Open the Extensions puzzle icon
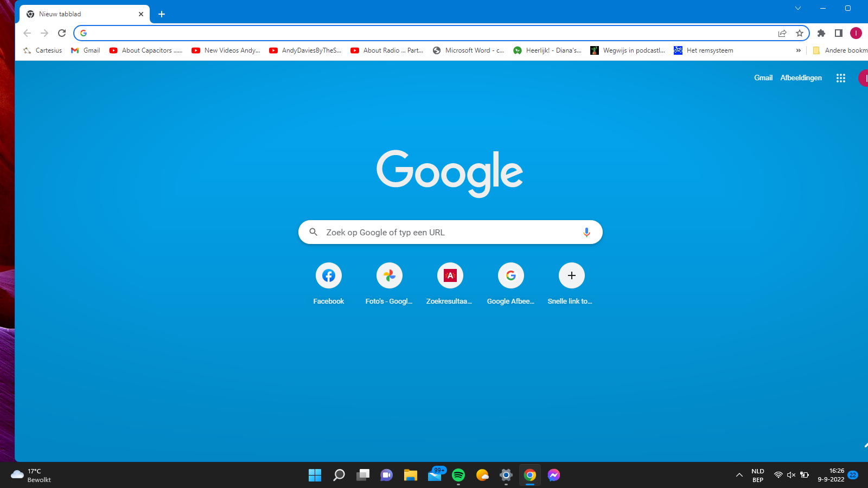The image size is (868, 488). [821, 33]
